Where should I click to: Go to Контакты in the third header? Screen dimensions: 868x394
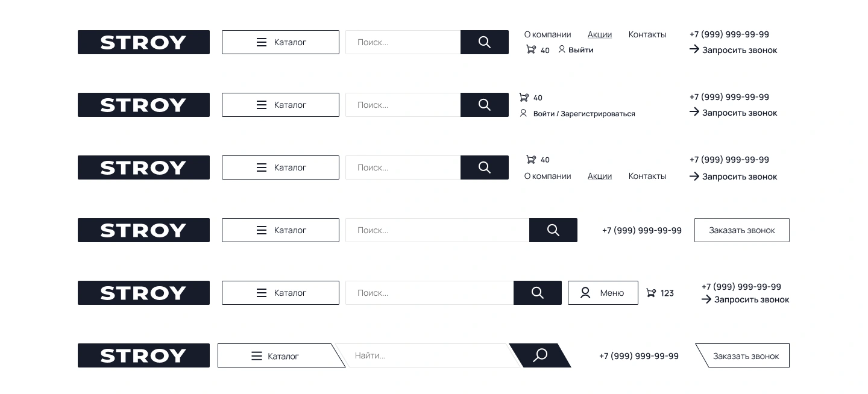[x=647, y=176]
